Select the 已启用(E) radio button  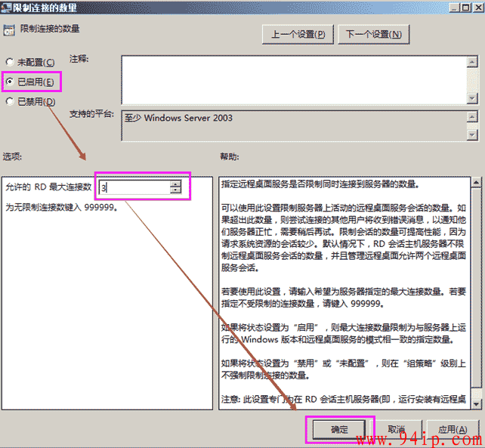pyautogui.click(x=10, y=82)
